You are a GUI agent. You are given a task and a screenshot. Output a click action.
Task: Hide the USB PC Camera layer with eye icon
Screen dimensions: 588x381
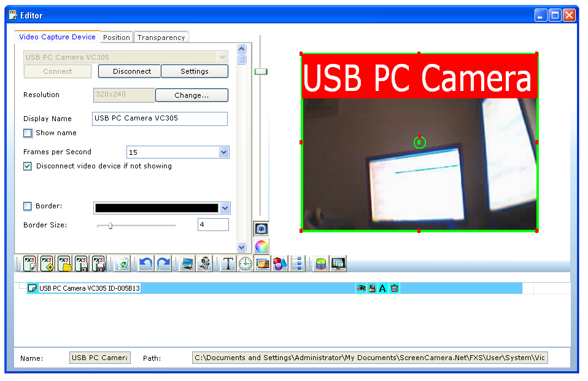(362, 288)
